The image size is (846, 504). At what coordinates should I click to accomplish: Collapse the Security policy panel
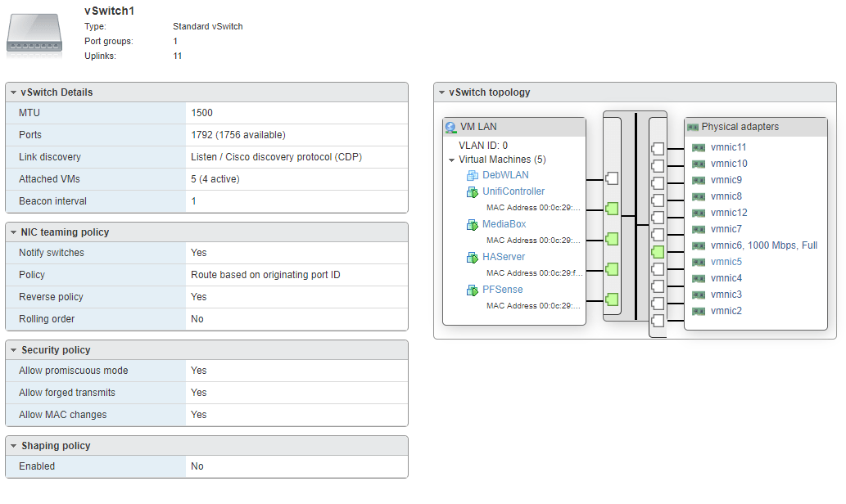coord(13,349)
